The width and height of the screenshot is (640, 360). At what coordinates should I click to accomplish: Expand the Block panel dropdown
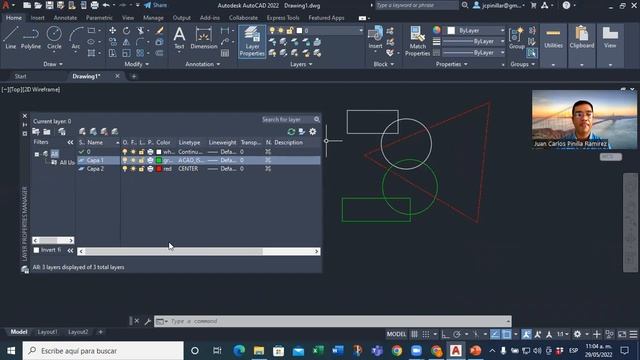click(x=384, y=64)
